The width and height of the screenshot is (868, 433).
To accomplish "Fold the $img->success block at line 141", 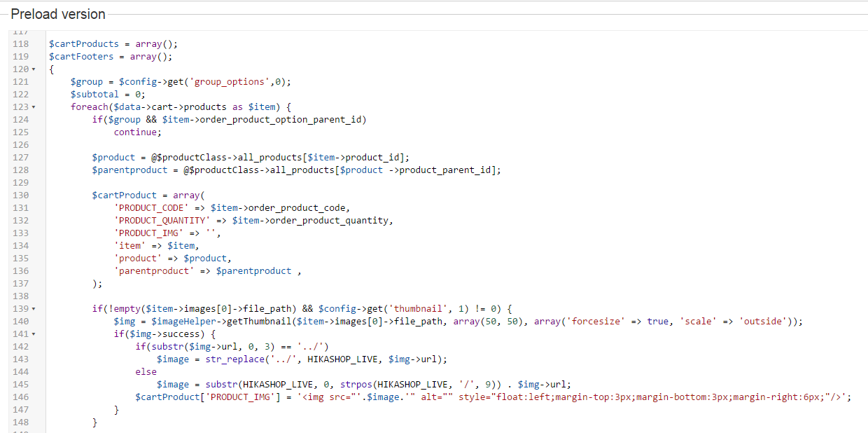I will [x=33, y=334].
